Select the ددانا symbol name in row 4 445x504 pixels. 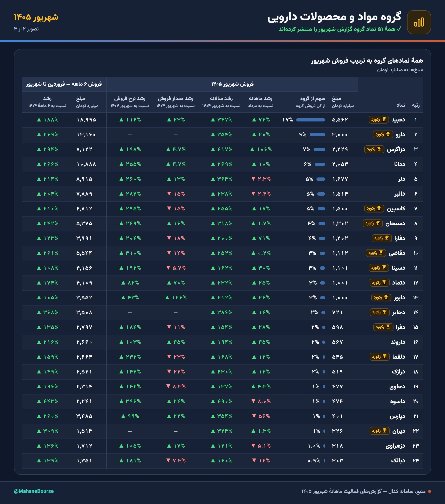point(399,164)
